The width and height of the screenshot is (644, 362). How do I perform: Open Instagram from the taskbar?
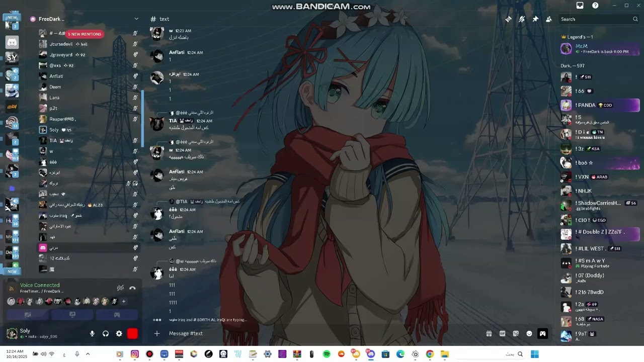click(x=135, y=354)
